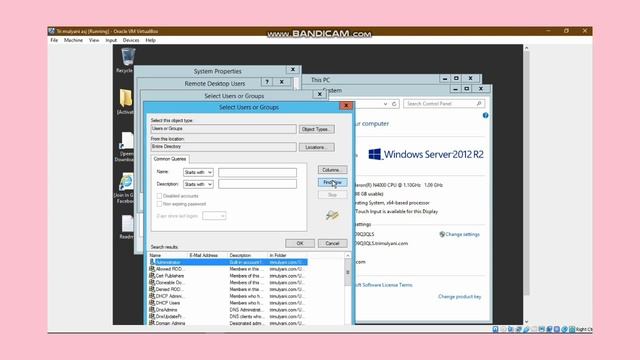Open the Devices menu
640x360 pixels.
tap(131, 40)
